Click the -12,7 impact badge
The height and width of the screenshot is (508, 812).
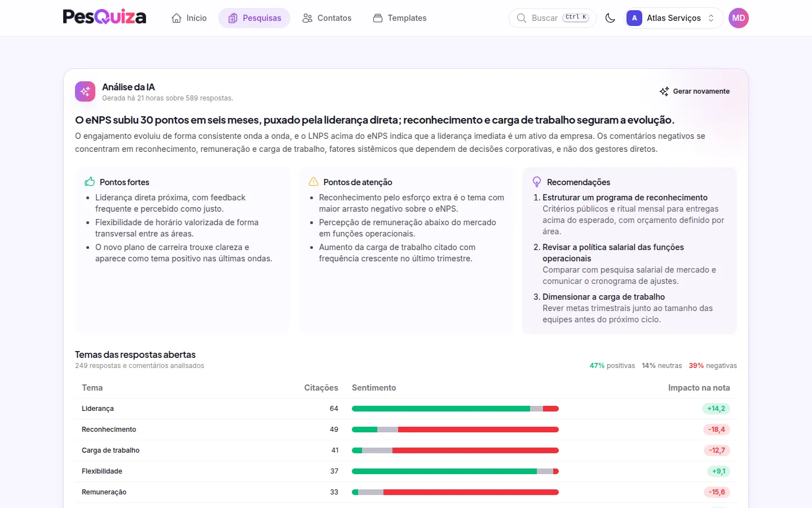coord(717,450)
